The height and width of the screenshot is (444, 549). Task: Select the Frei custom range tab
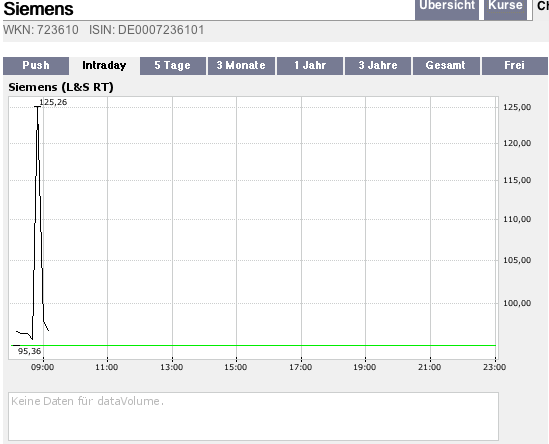[x=514, y=66]
